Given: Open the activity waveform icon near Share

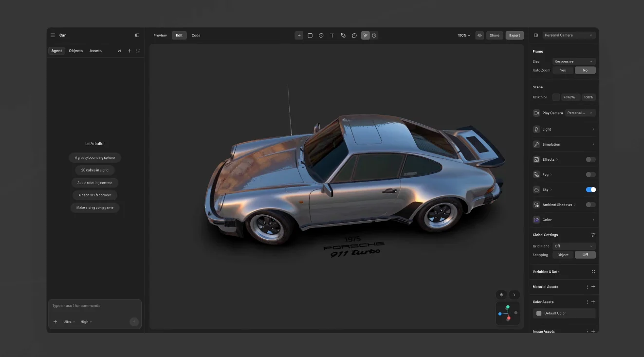Looking at the screenshot, I should click(x=479, y=35).
